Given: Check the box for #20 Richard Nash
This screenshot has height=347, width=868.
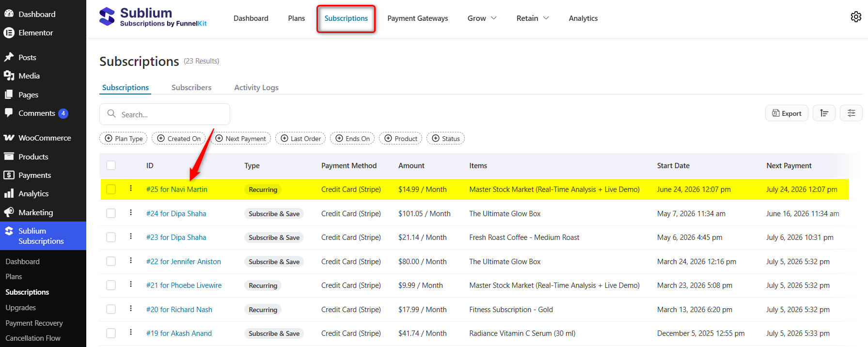Looking at the screenshot, I should click(111, 309).
